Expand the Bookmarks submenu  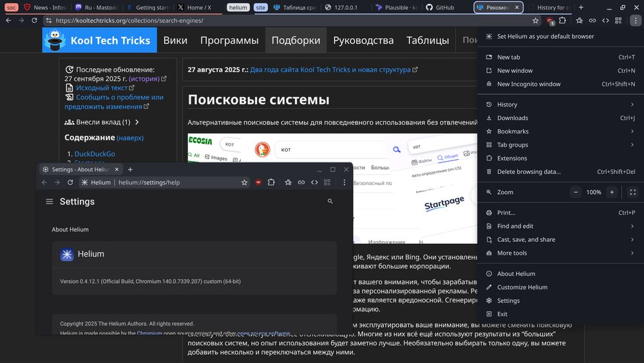click(x=561, y=131)
